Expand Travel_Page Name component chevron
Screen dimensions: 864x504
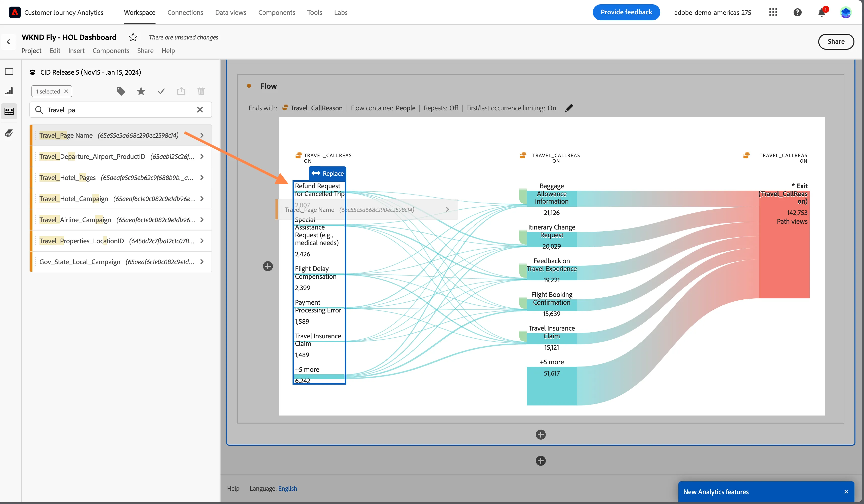point(202,135)
